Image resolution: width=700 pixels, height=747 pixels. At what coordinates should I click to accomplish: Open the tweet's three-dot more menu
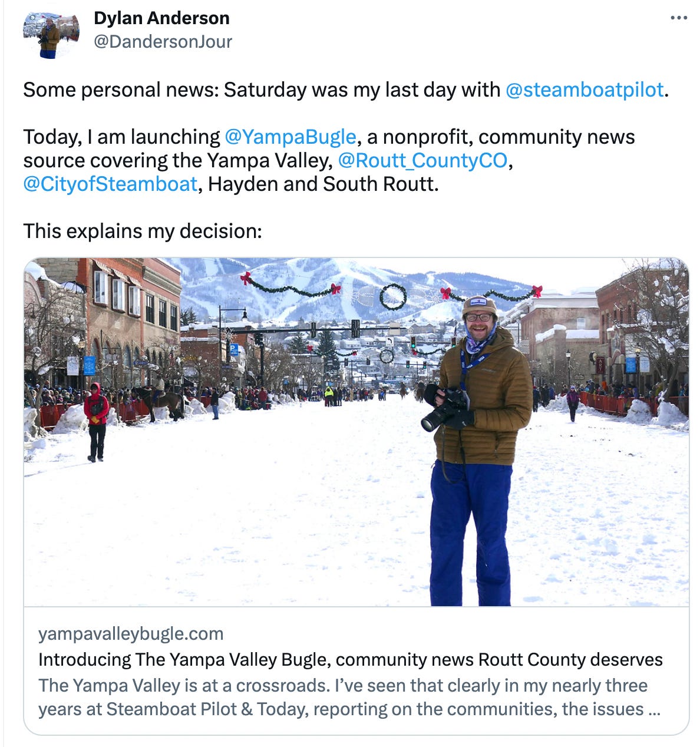[679, 18]
